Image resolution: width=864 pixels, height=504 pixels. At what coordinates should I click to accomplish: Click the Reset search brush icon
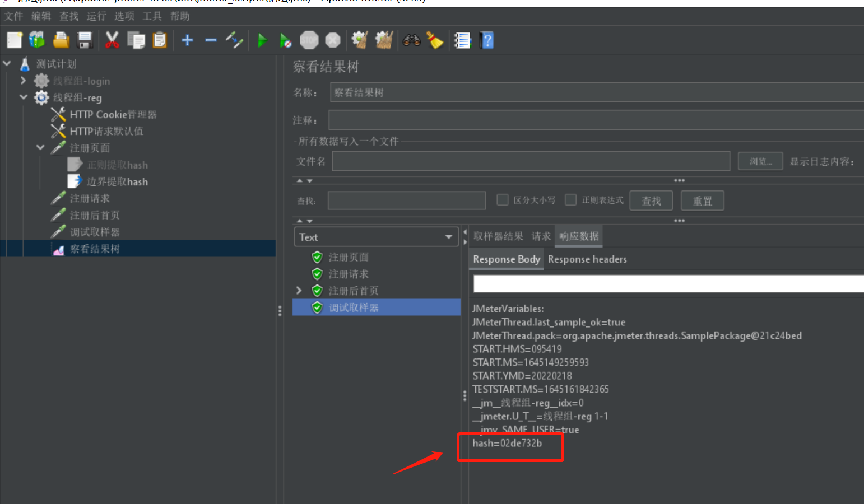pos(435,40)
